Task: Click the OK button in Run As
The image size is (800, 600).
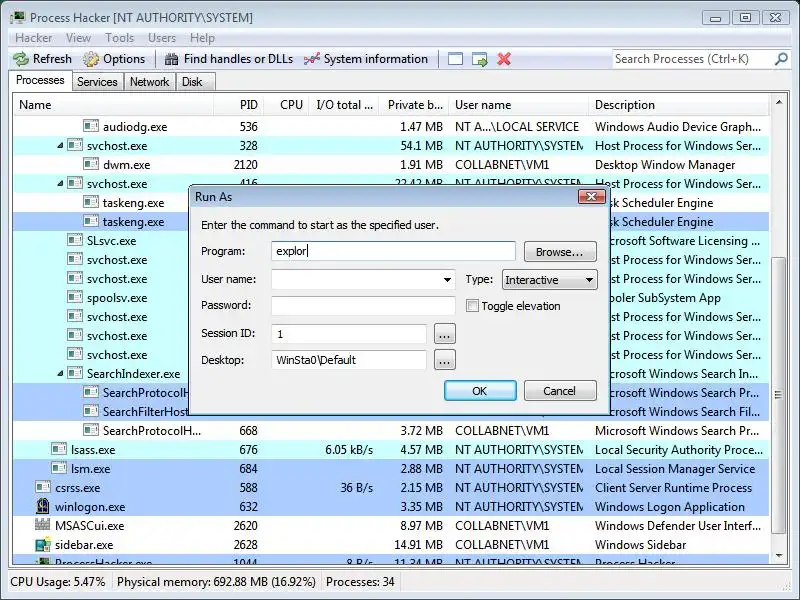Action: click(x=480, y=391)
